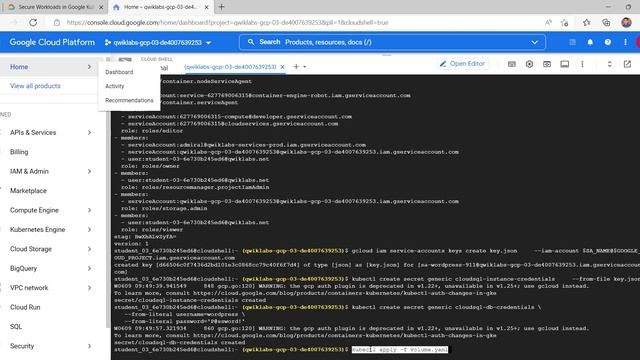This screenshot has width=640, height=360.
Task: Expand the search bar dropdown chevron
Action: [x=534, y=42]
